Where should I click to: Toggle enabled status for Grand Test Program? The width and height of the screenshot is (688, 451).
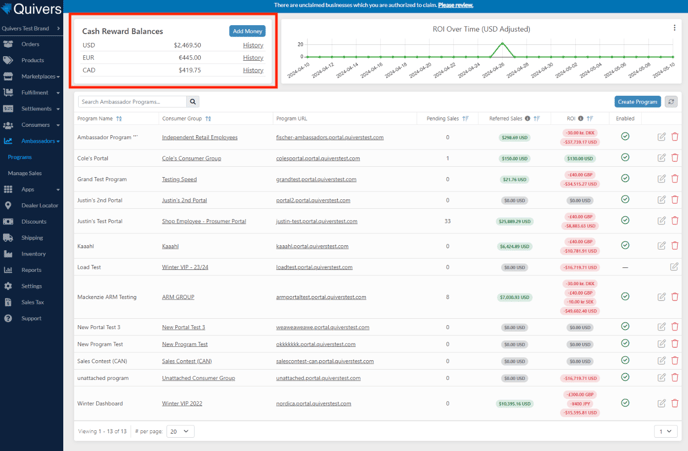point(625,178)
